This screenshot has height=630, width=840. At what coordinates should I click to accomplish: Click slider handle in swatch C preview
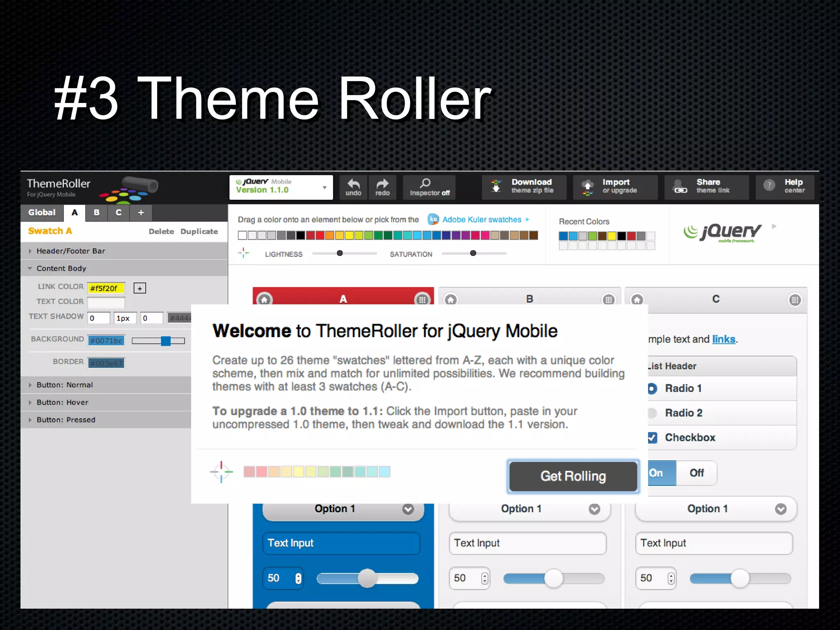[740, 578]
